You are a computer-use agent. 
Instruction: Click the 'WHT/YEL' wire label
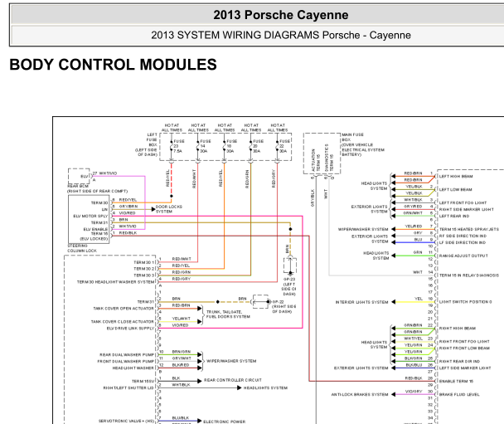pyautogui.click(x=414, y=339)
